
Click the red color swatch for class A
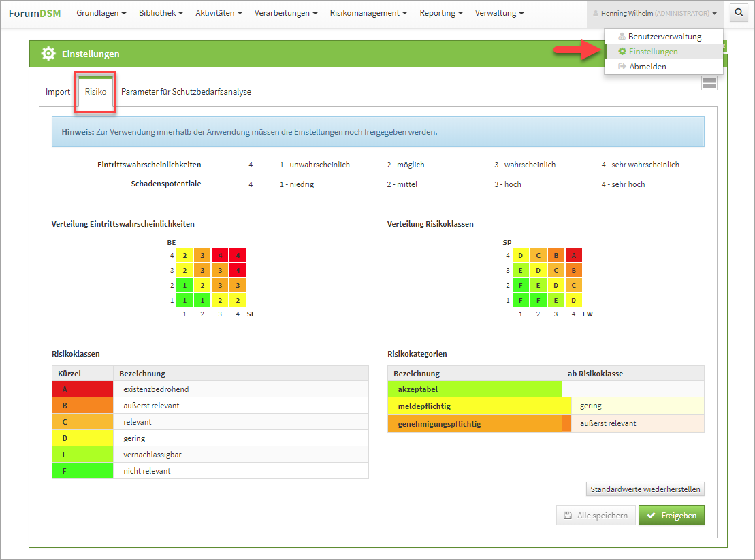[x=82, y=389]
